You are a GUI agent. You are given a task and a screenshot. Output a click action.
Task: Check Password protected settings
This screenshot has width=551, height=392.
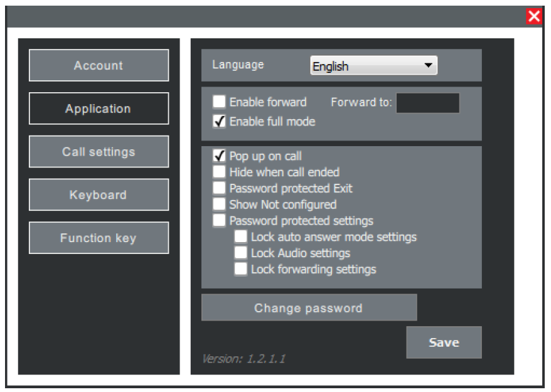(x=219, y=221)
